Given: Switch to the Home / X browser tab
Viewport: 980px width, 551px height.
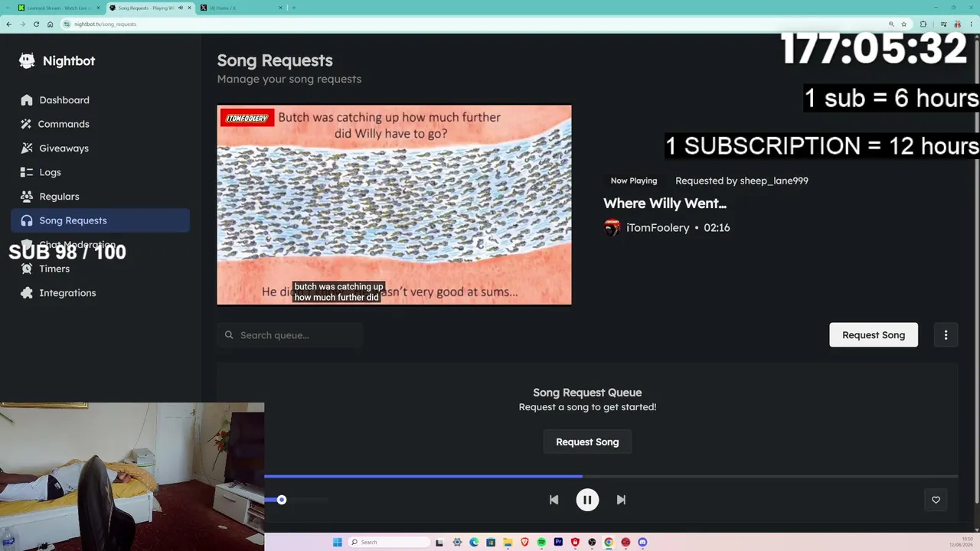Looking at the screenshot, I should pyautogui.click(x=240, y=8).
